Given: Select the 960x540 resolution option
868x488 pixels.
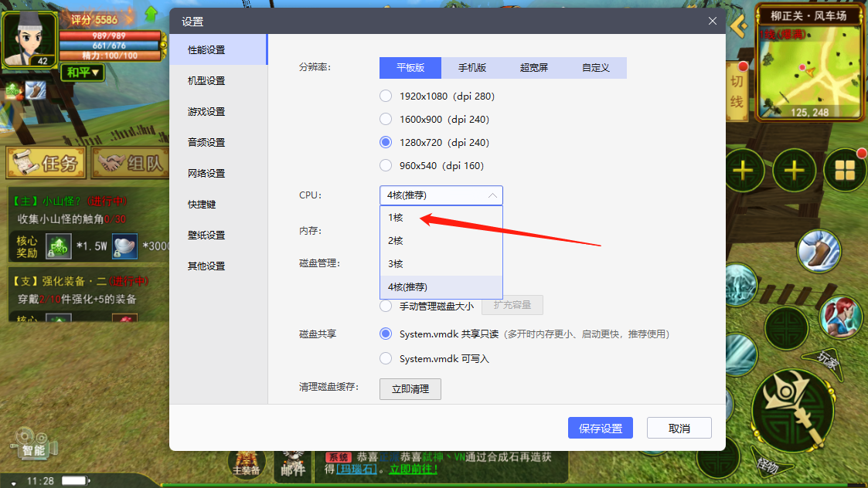Looking at the screenshot, I should [x=386, y=166].
